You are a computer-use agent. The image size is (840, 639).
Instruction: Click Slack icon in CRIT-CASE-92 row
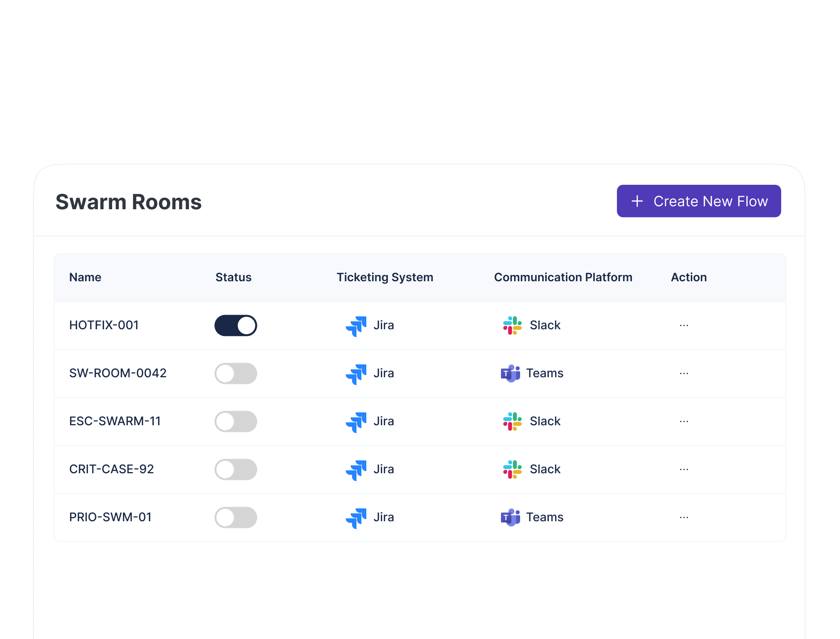512,469
